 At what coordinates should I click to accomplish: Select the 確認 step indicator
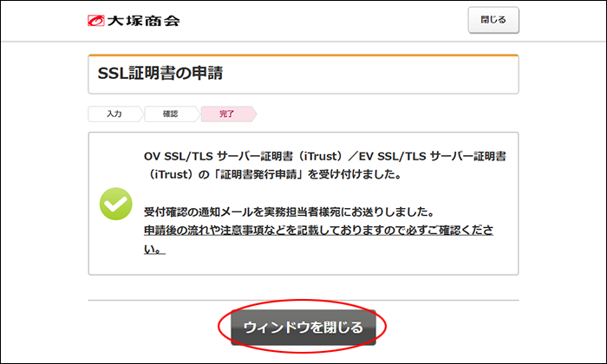[171, 114]
